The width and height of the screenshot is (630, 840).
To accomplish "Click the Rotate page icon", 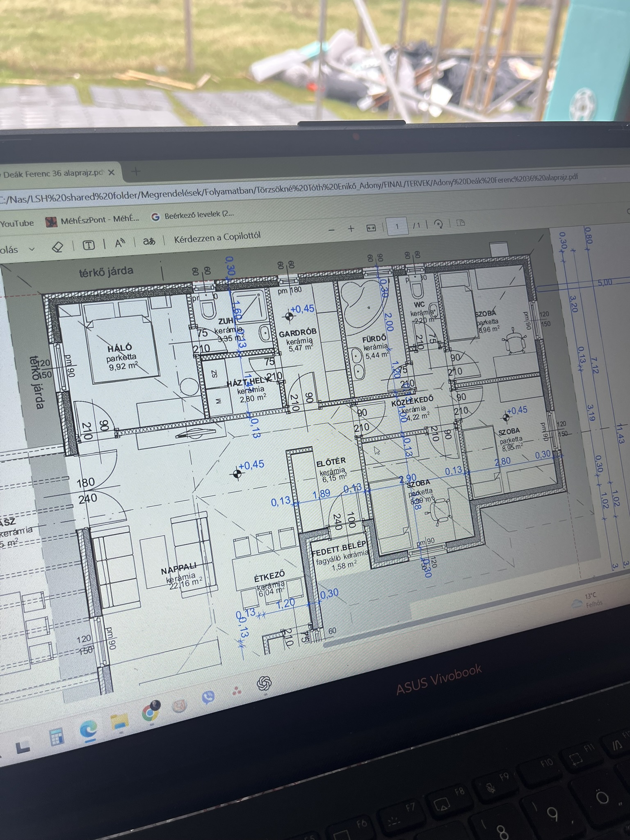I will pos(438,224).
